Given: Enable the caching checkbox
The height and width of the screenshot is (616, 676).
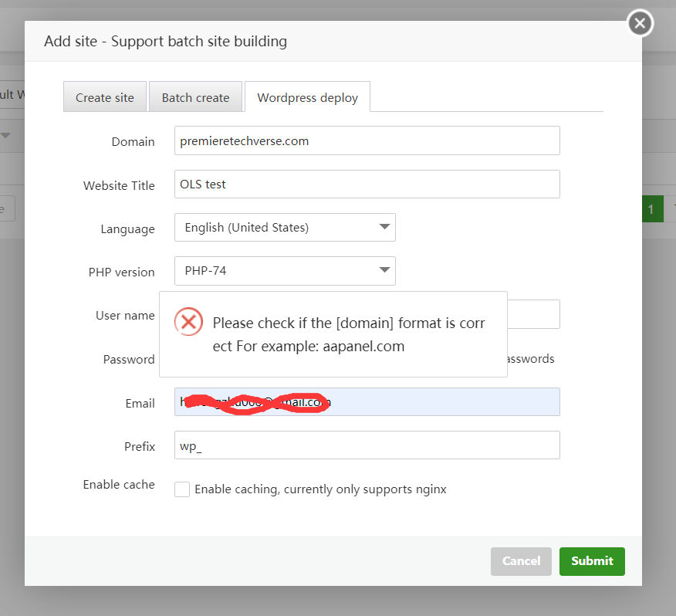Looking at the screenshot, I should [x=182, y=489].
